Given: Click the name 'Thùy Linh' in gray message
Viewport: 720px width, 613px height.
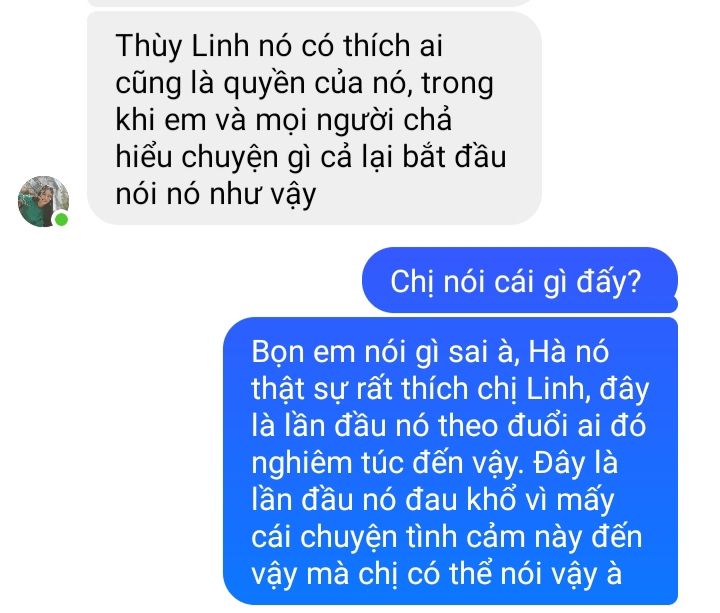Looking at the screenshot, I should coord(182,46).
